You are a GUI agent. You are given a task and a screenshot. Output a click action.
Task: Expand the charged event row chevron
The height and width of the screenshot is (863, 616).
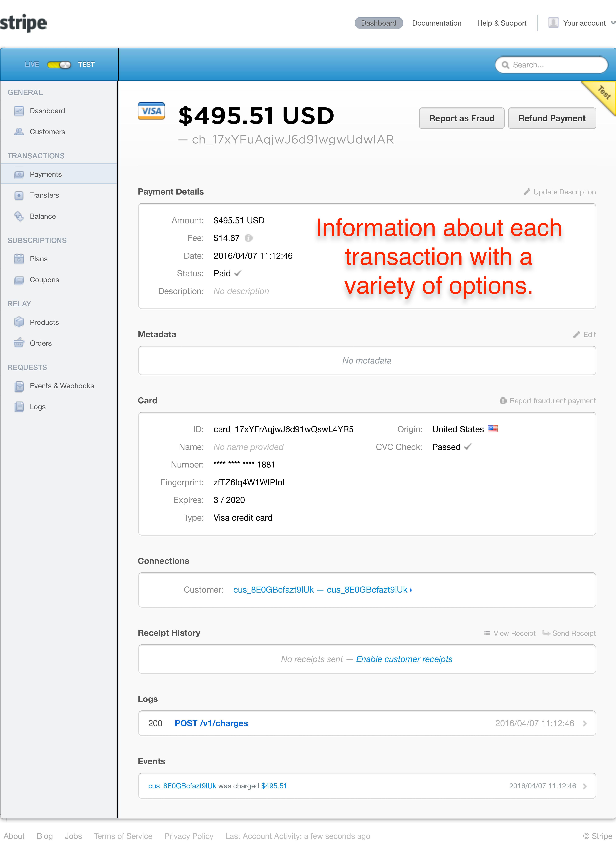[585, 786]
